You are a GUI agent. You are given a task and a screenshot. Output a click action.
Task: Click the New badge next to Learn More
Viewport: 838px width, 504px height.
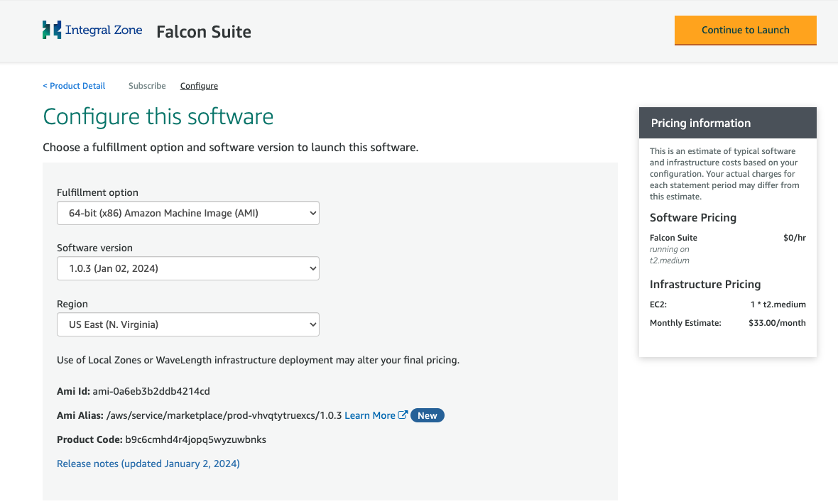coord(427,415)
